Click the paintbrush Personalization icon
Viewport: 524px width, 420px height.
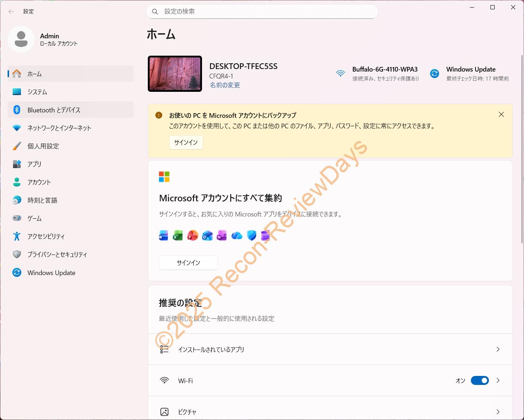pos(17,146)
